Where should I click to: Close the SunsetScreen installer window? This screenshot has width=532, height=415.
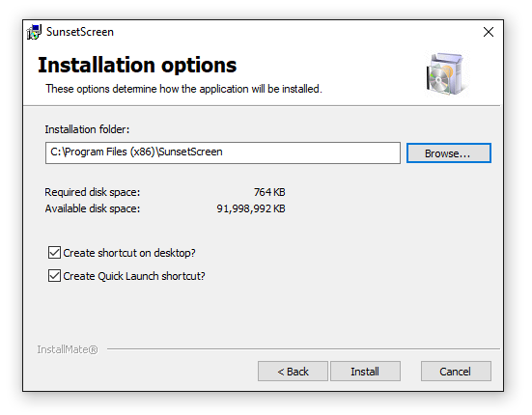point(489,32)
